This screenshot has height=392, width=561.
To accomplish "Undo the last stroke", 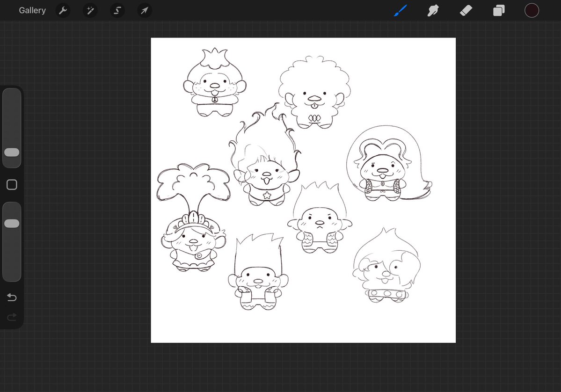I will click(x=12, y=297).
